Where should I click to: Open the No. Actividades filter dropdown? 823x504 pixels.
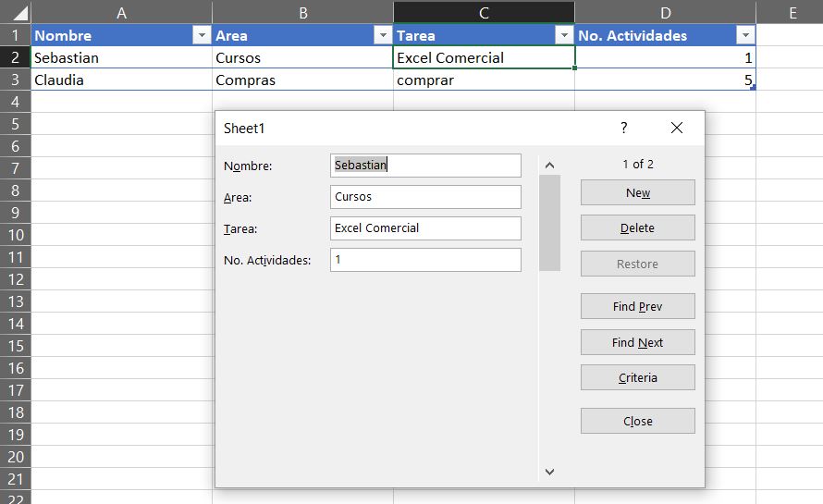tap(745, 35)
